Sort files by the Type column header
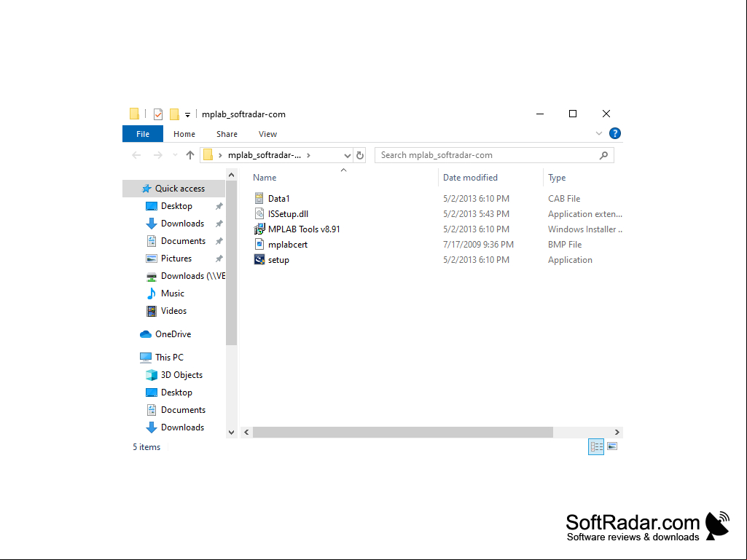This screenshot has height=560, width=747. [557, 178]
